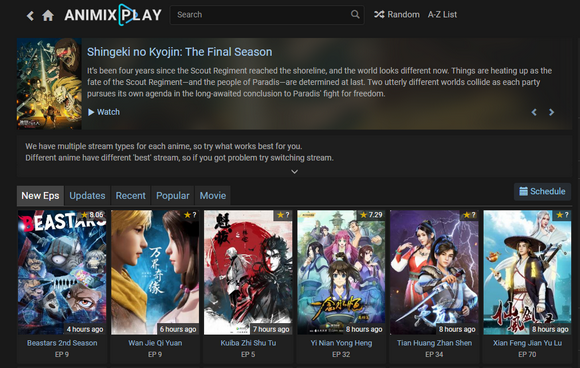Click the Watch button in featured banner
This screenshot has width=580, height=368.
pyautogui.click(x=104, y=112)
